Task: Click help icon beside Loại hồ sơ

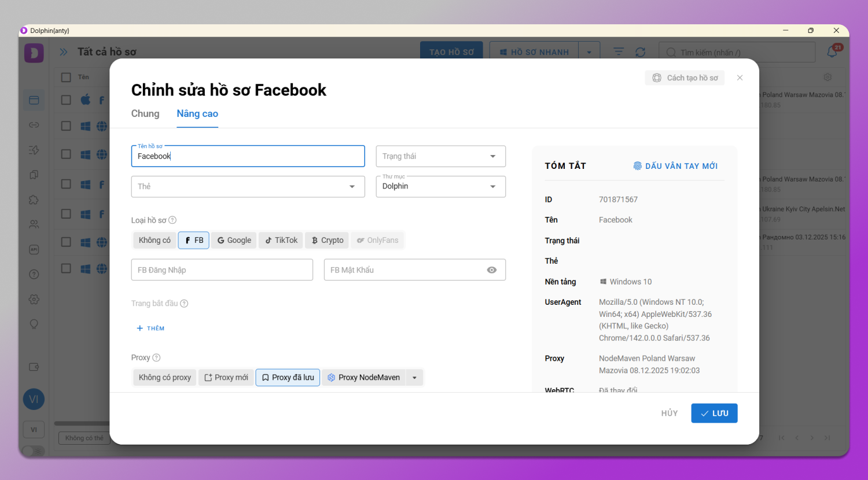Action: point(172,220)
